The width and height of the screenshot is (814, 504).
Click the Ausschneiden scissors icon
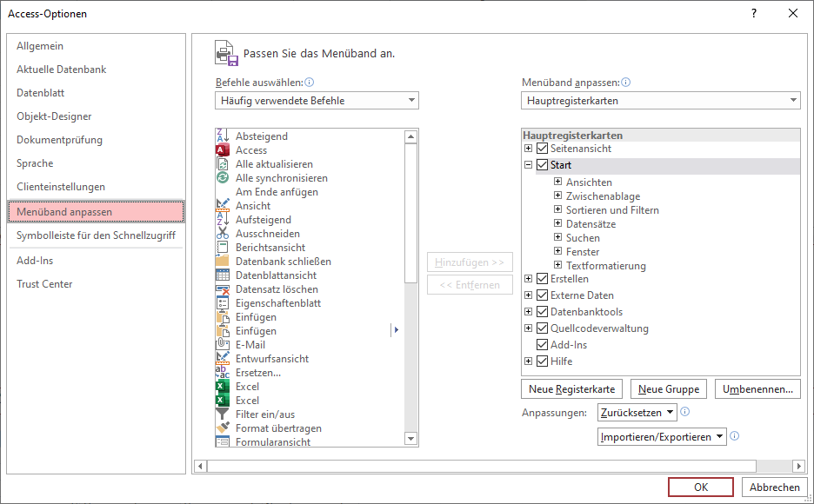pos(222,234)
